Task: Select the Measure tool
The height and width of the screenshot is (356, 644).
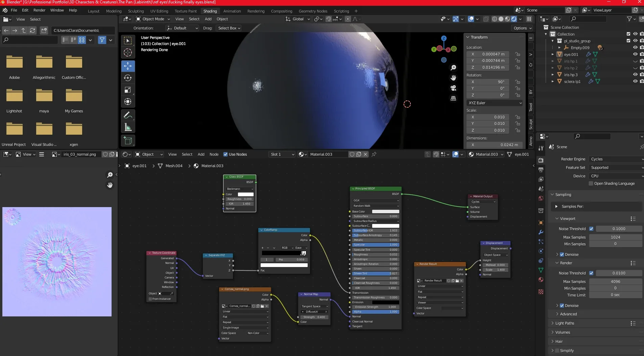Action: [128, 127]
